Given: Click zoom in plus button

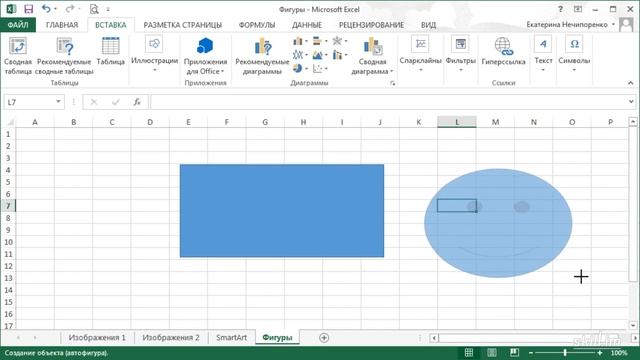Looking at the screenshot, I should pos(600,353).
